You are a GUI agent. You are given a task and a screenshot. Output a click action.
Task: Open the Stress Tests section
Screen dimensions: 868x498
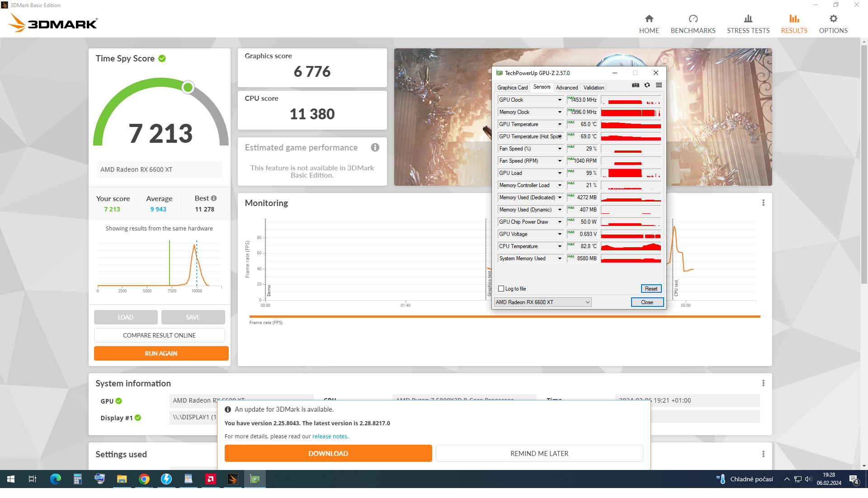748,23
